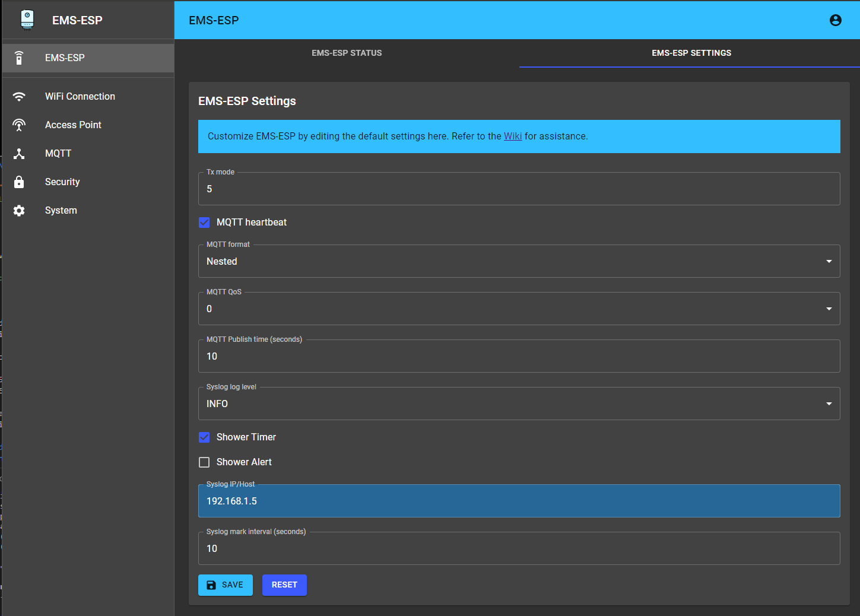
Task: Expand the MQTT format dropdown
Action: pos(519,262)
